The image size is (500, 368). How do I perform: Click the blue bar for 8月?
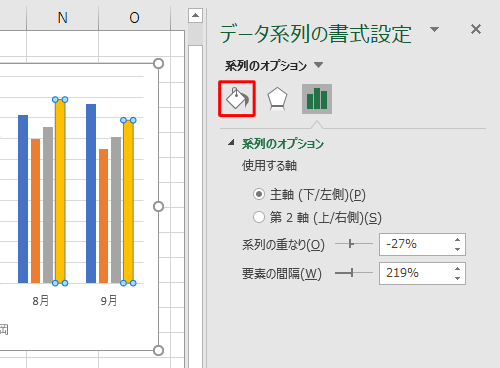pos(23,199)
